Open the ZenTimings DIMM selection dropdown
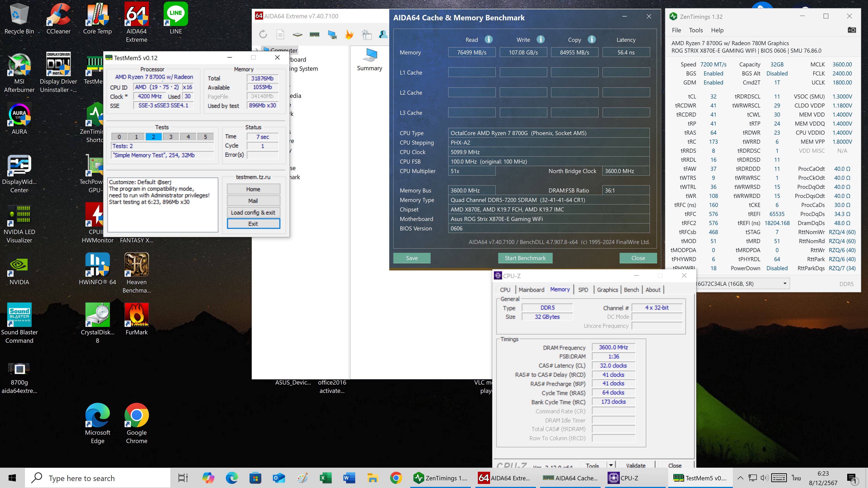Viewport: 868px width, 488px height. click(x=784, y=284)
